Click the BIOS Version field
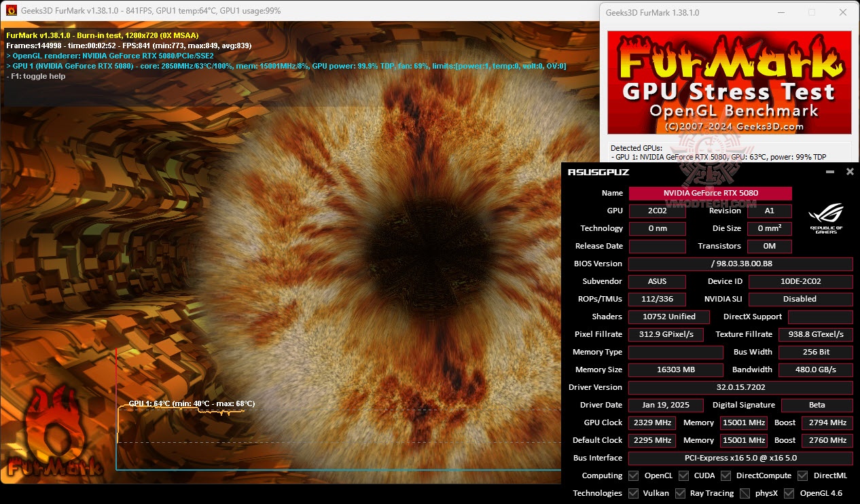 [740, 264]
